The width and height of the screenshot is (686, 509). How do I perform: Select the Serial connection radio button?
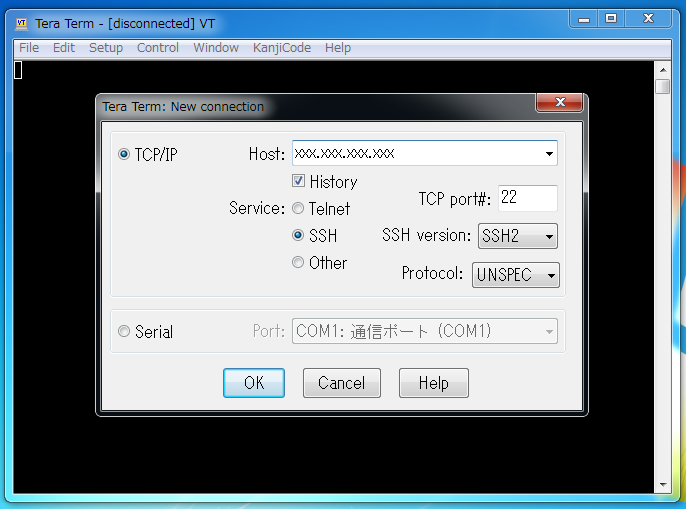point(124,331)
